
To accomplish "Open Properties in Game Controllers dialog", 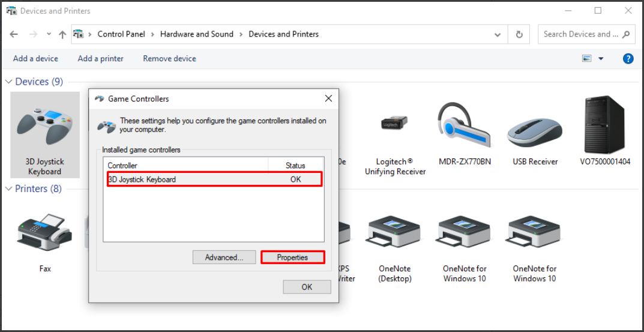I will click(x=292, y=257).
